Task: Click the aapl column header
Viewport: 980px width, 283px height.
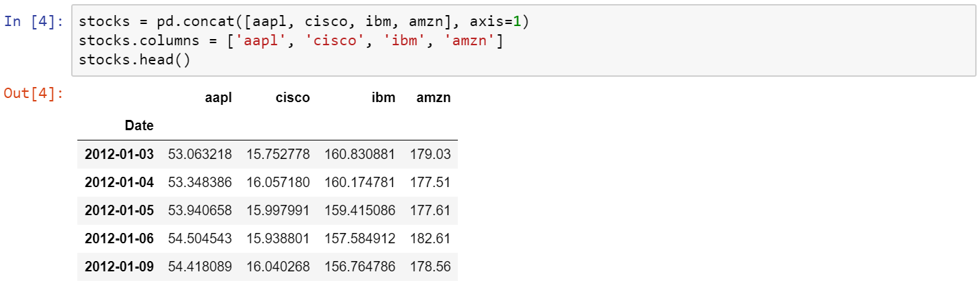Action: click(218, 97)
